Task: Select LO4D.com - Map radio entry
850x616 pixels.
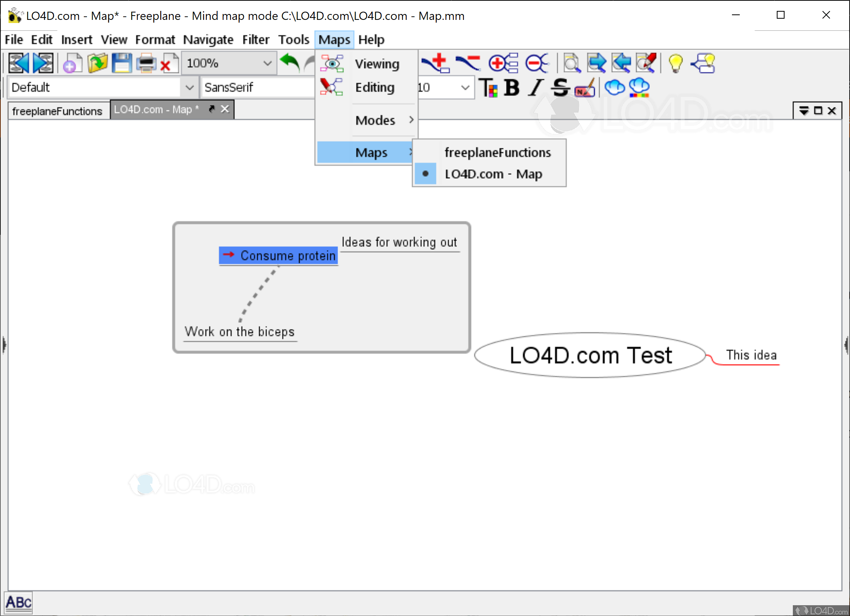Action: point(489,174)
